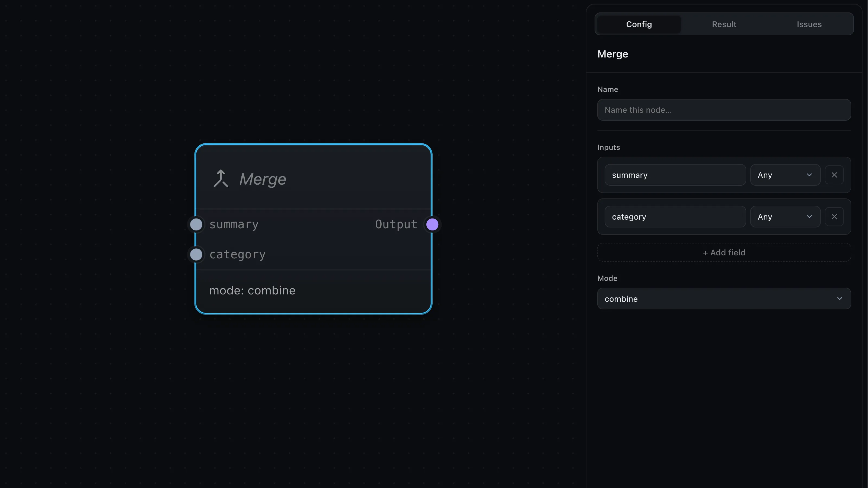Screen dimensions: 868x488
Task: Click the Add field button
Action: point(724,252)
